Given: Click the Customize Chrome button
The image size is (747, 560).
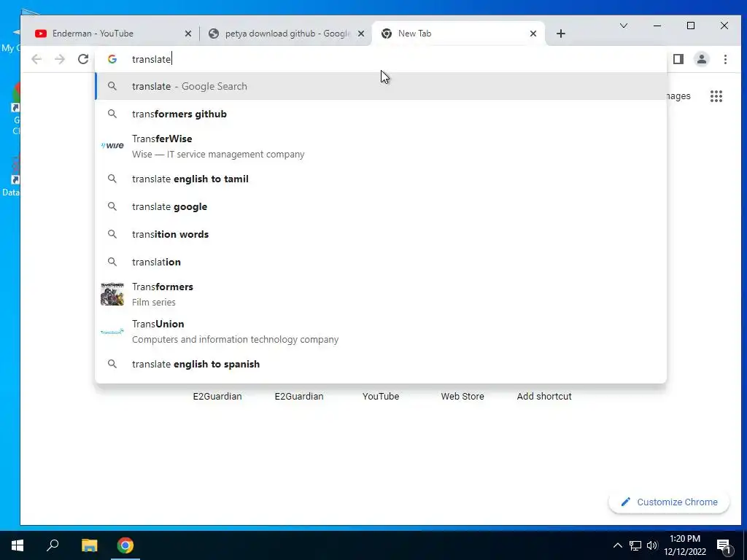Looking at the screenshot, I should click(669, 502).
